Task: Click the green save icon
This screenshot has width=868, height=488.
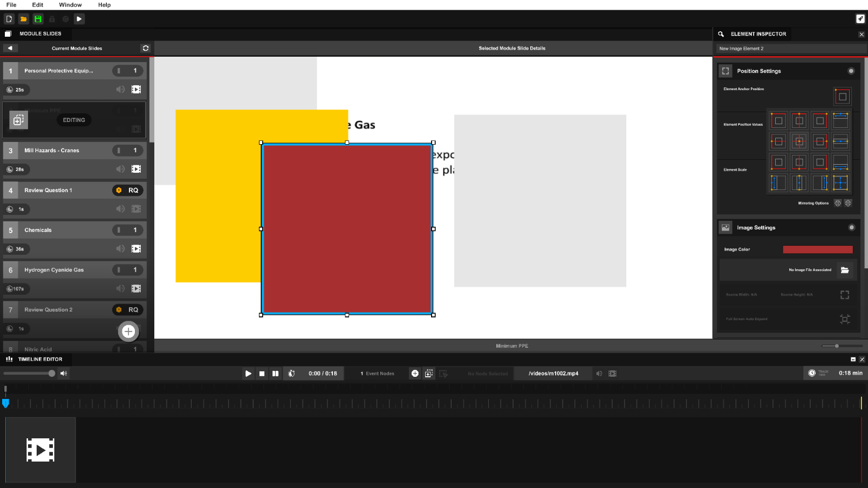Action: [38, 19]
